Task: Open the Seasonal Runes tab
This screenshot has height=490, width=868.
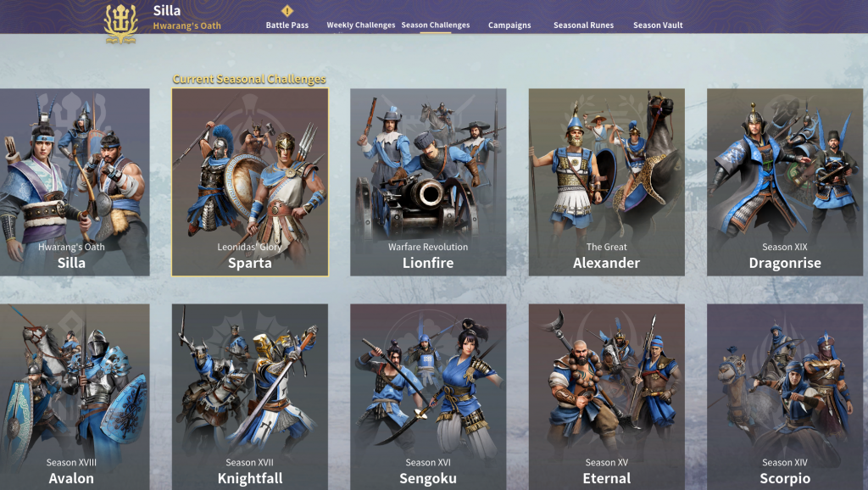Action: click(x=583, y=25)
